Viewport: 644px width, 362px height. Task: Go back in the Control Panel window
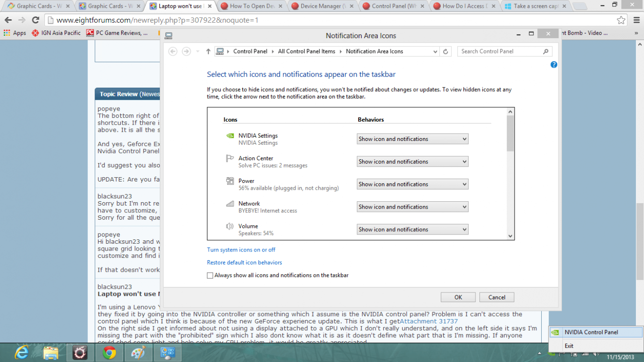point(173,51)
